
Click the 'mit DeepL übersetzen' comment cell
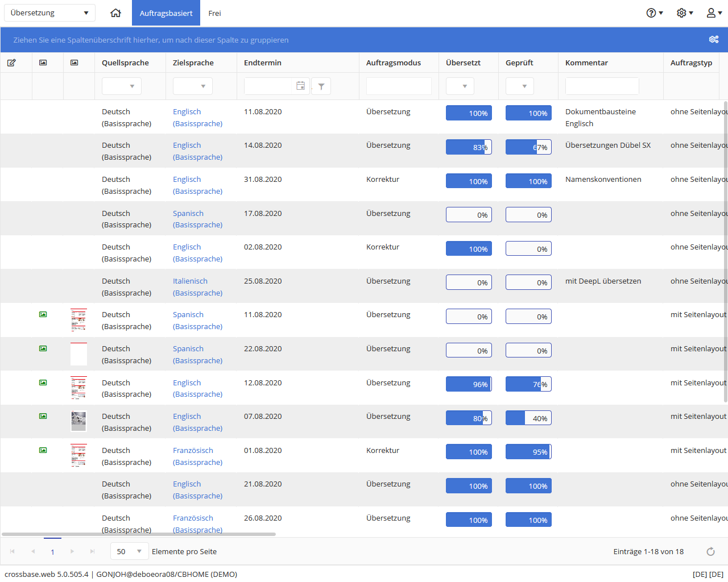(603, 281)
